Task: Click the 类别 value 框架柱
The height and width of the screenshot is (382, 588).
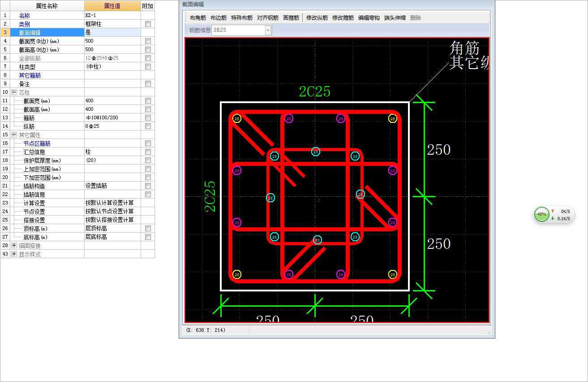Action: click(112, 24)
